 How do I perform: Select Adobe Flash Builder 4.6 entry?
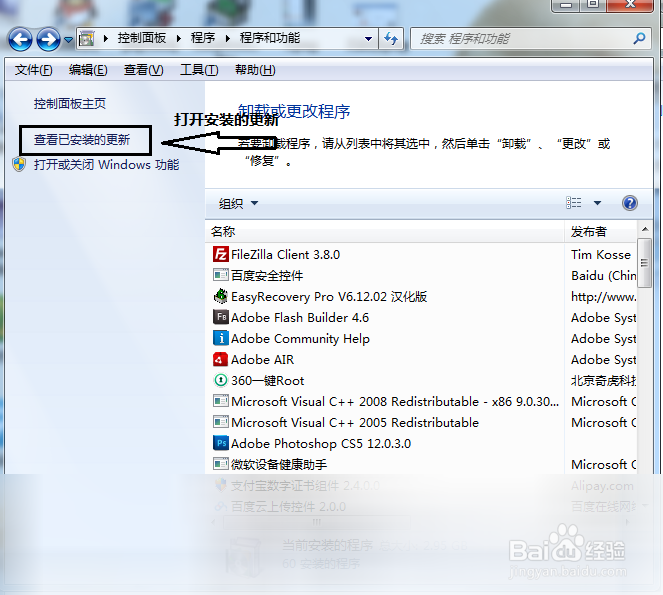click(x=300, y=318)
